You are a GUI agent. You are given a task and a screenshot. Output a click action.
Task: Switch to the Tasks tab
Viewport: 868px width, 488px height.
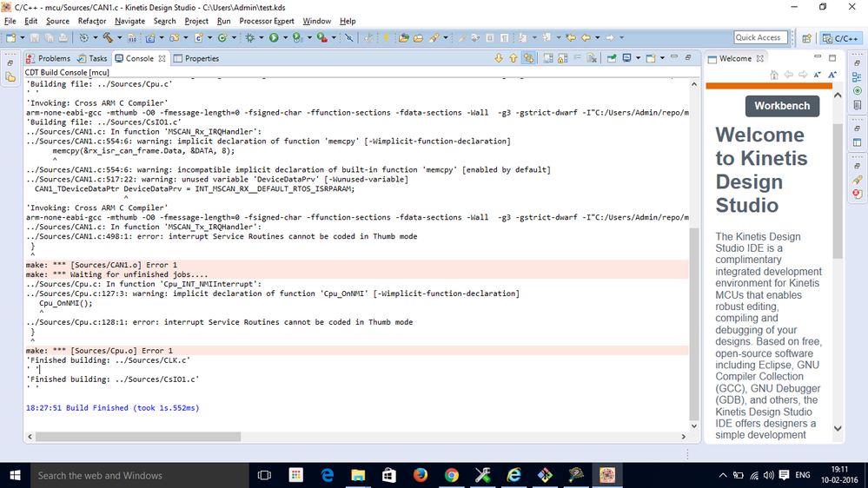pos(92,58)
